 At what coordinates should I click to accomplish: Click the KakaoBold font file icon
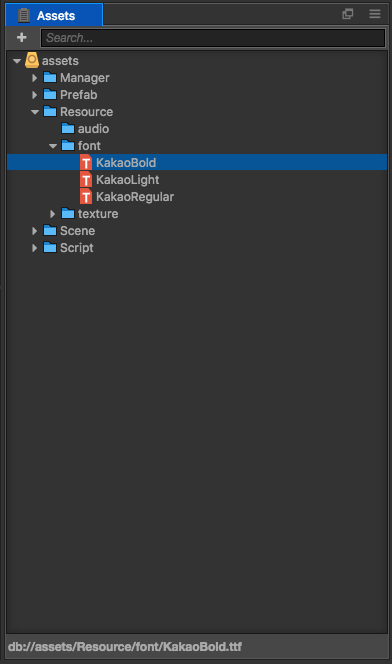coord(86,163)
